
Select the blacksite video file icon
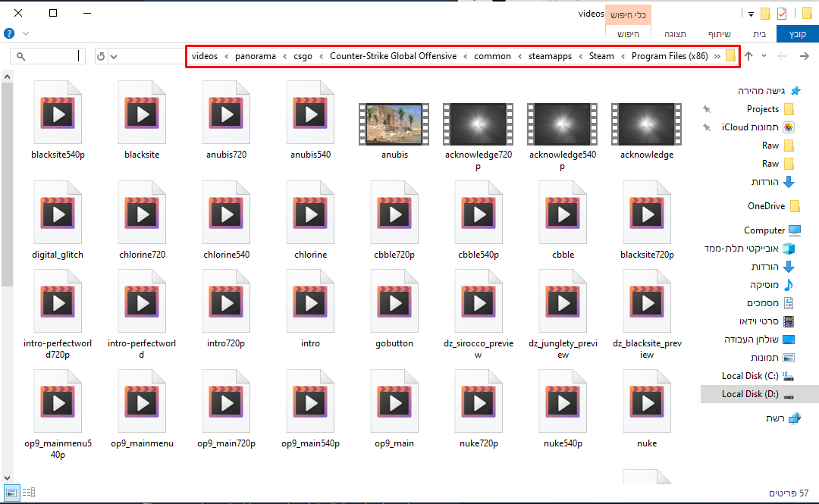pyautogui.click(x=142, y=112)
